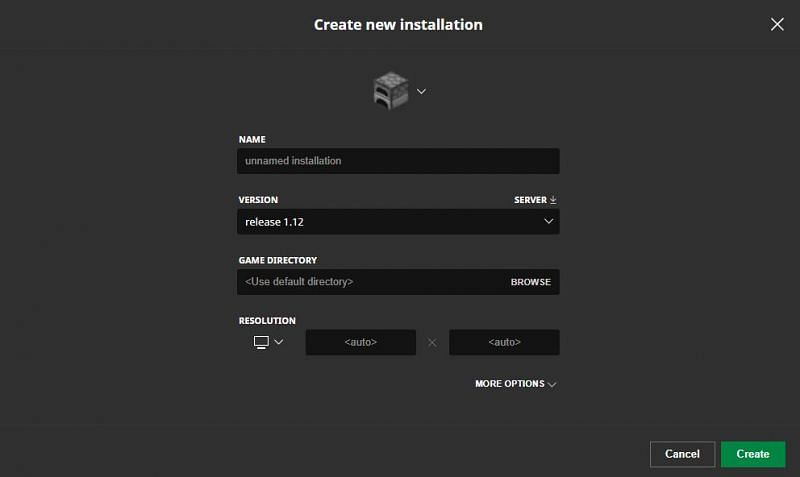Screen dimensions: 800x477
Task: Browse for a game directory
Action: pyautogui.click(x=531, y=282)
